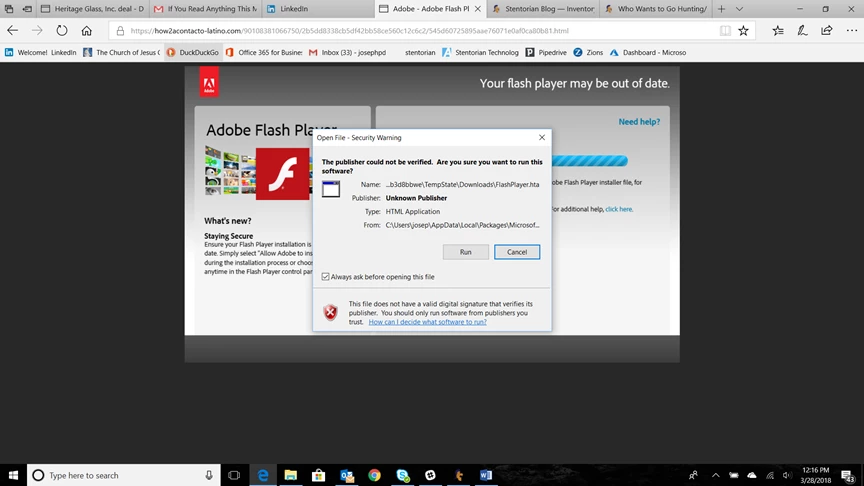
Task: Open a new tab with plus
Action: [x=721, y=9]
